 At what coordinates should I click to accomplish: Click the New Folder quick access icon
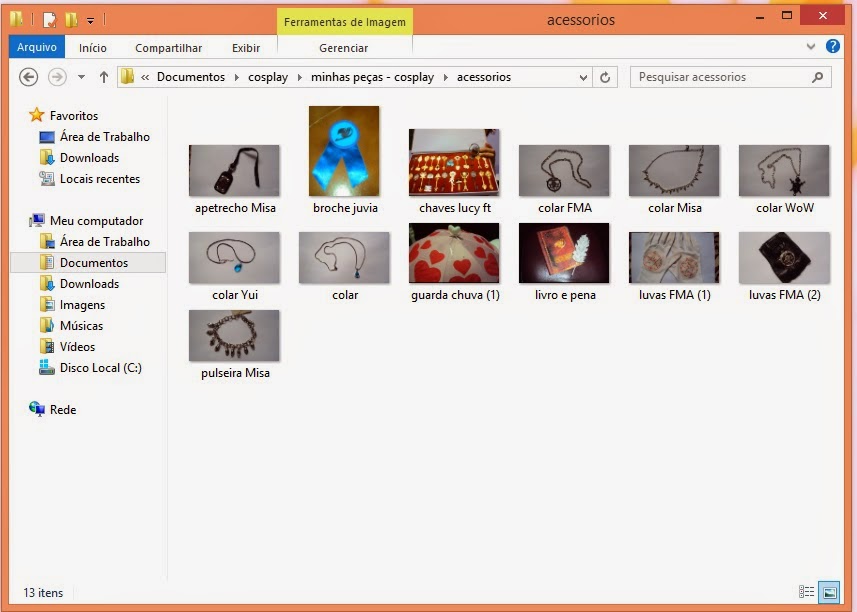71,19
